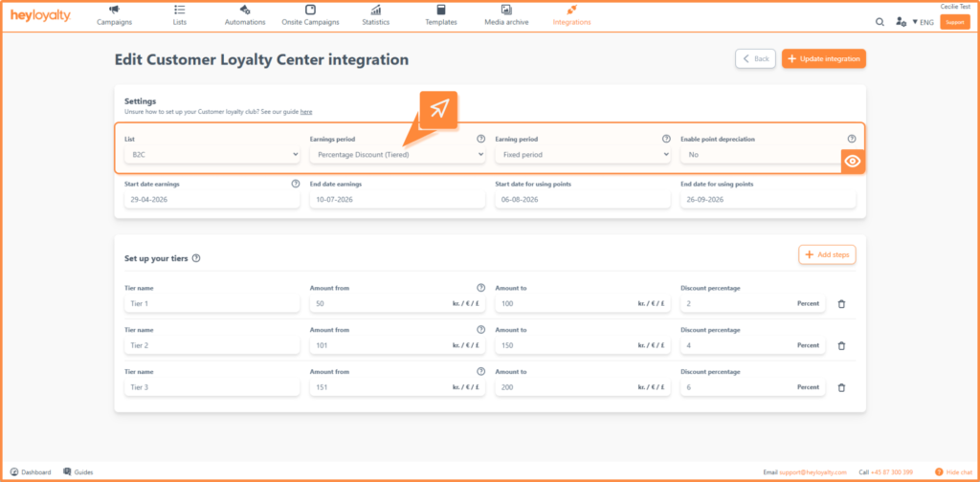
Task: Click the search magnifier icon in header
Action: tap(880, 22)
